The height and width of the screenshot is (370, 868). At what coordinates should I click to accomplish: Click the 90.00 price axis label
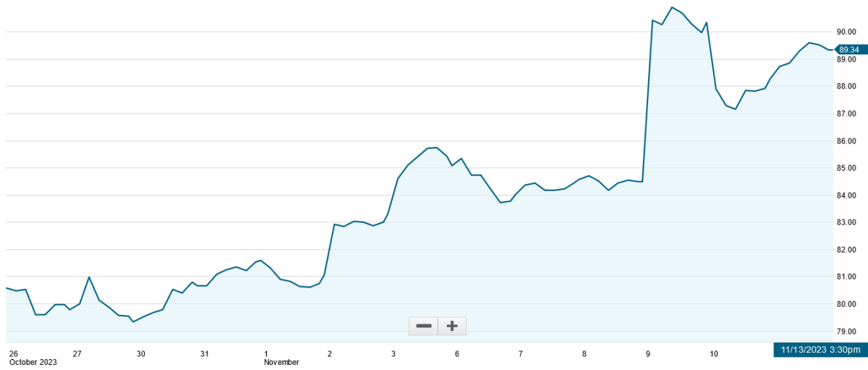click(x=846, y=32)
